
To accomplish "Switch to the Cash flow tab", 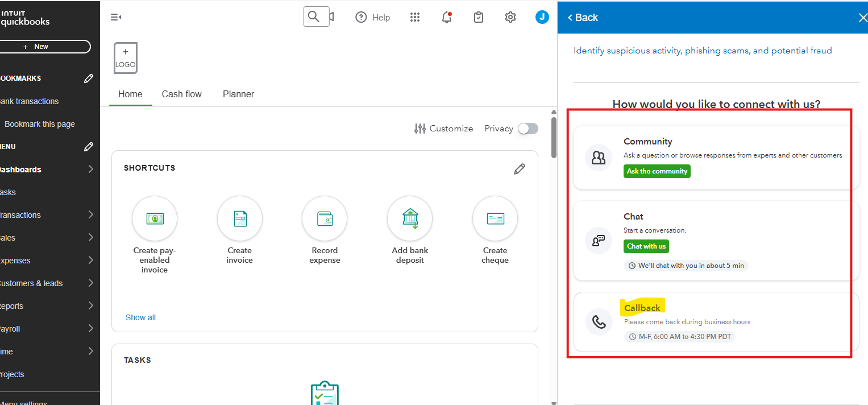I will click(181, 94).
